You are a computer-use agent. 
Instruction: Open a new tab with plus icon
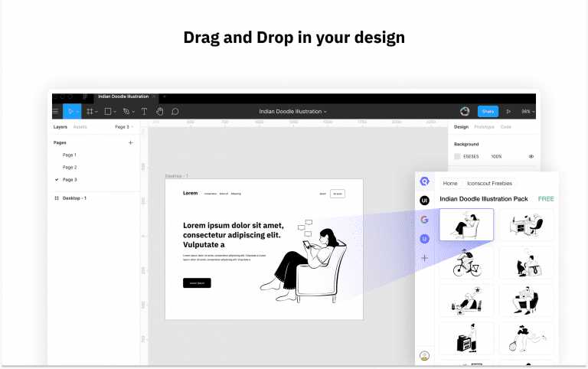165,96
